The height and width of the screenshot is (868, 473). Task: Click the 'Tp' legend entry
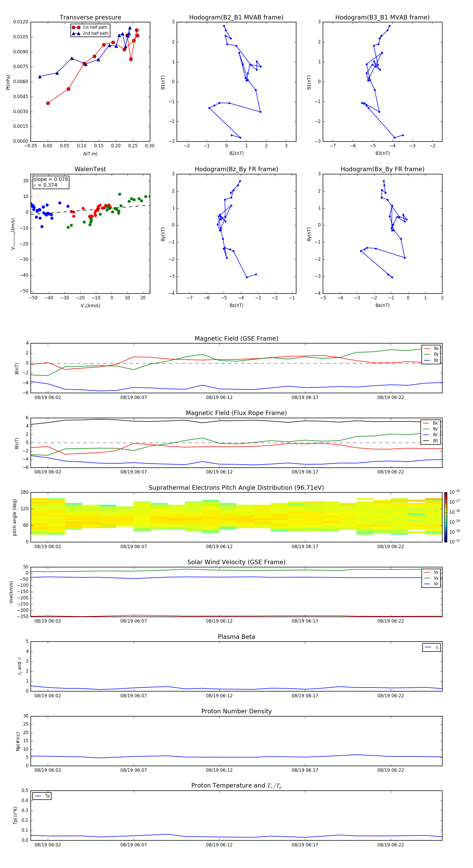pos(42,796)
